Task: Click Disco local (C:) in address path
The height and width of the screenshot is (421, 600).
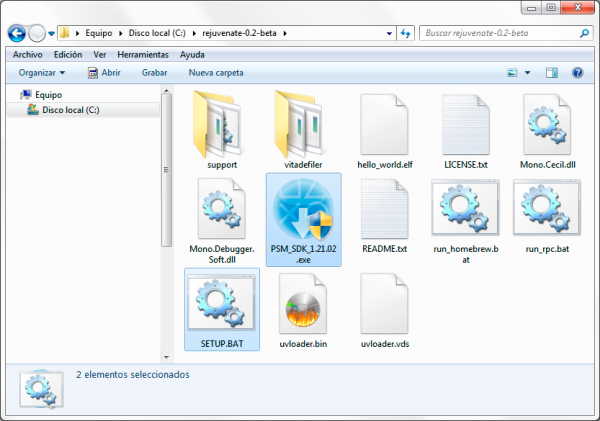Action: (157, 33)
